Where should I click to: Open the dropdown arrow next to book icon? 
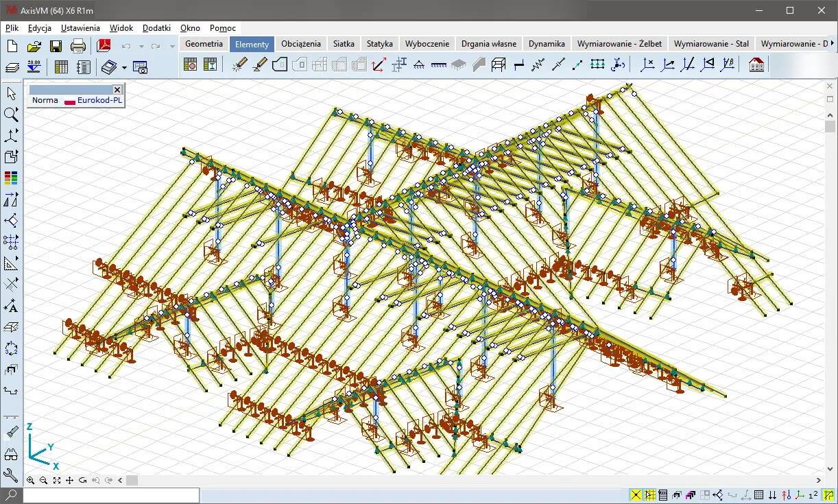pyautogui.click(x=124, y=67)
